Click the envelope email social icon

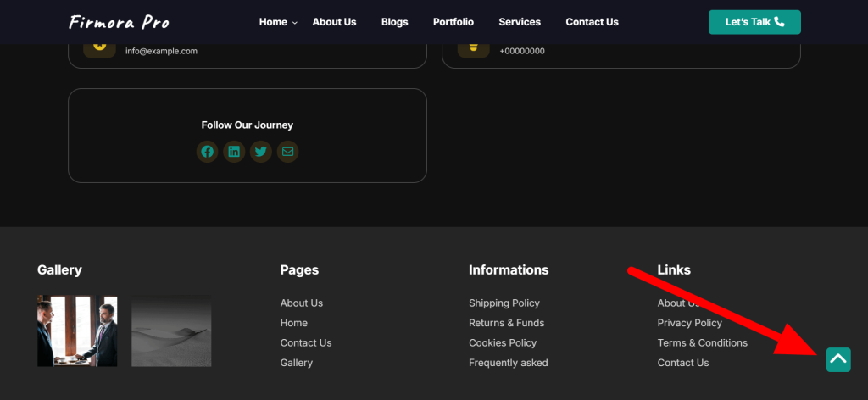[x=287, y=152]
